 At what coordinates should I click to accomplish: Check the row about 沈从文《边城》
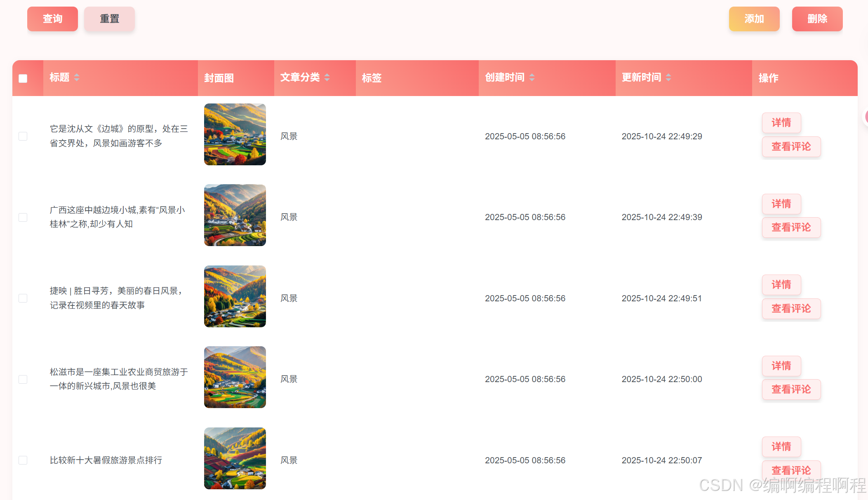[23, 136]
